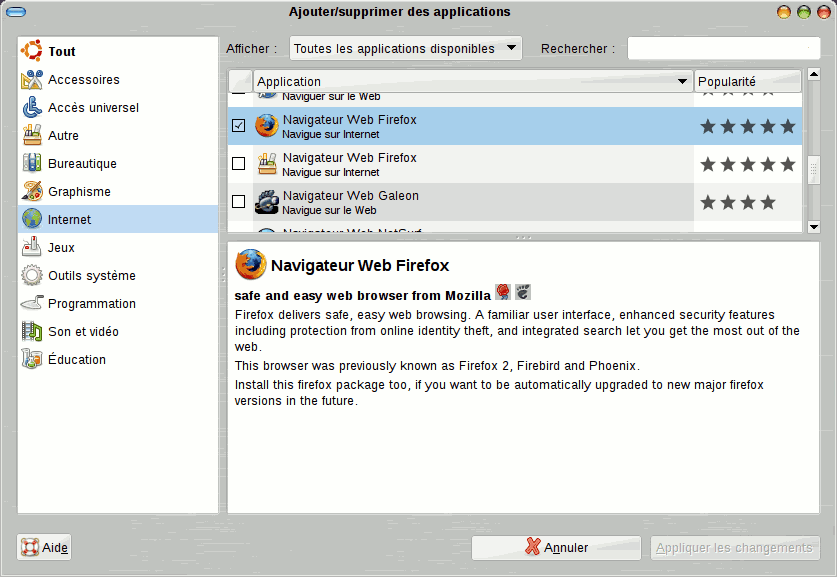
Task: Click the list scrollbar up arrow
Action: pyautogui.click(x=814, y=74)
